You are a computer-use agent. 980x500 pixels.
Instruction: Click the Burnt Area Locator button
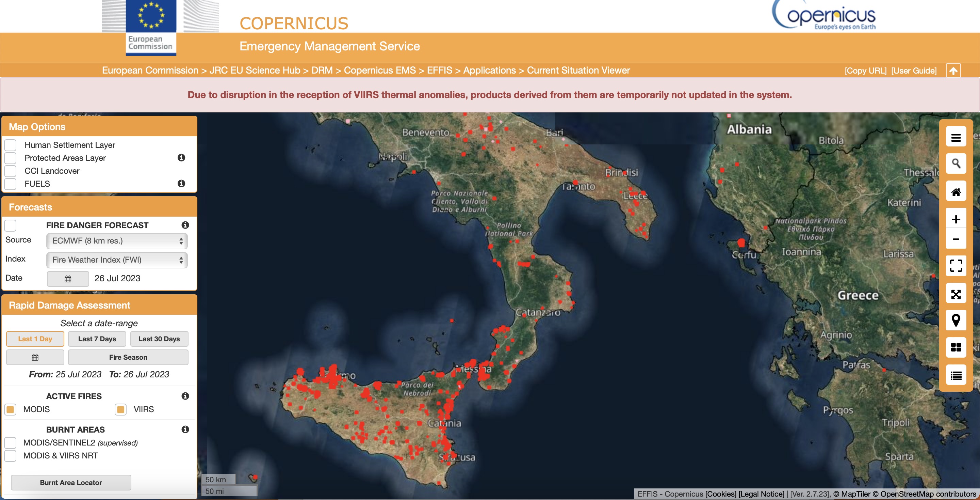click(x=71, y=483)
